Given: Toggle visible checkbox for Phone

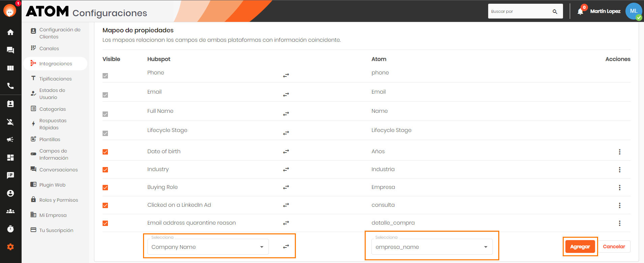Looking at the screenshot, I should pyautogui.click(x=105, y=76).
